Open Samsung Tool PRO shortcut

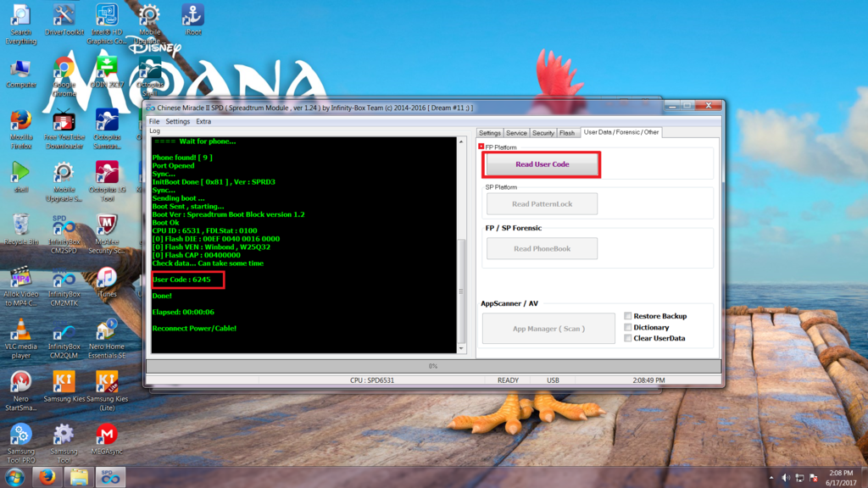(21, 435)
